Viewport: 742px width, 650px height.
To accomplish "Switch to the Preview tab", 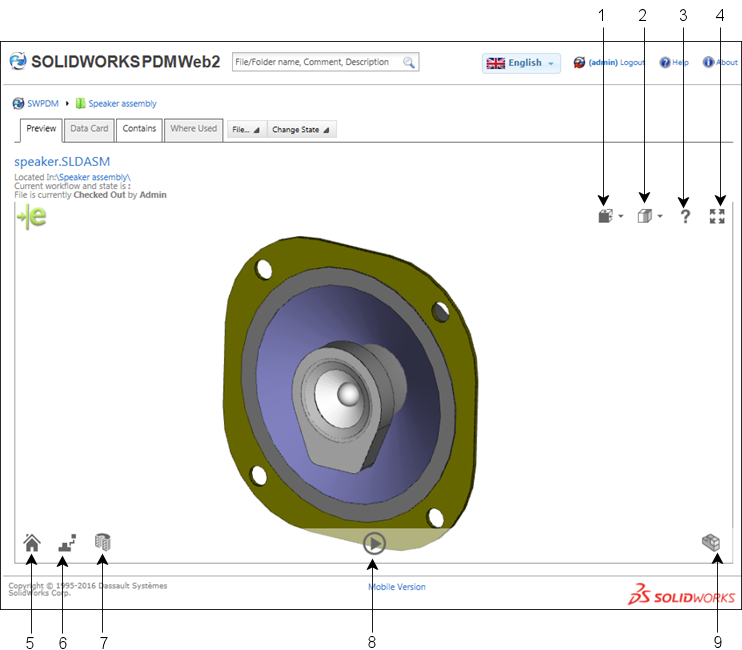I will (41, 129).
